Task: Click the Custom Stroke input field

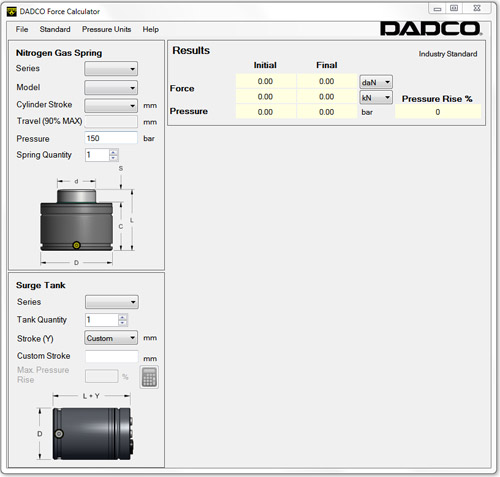Action: [x=112, y=356]
